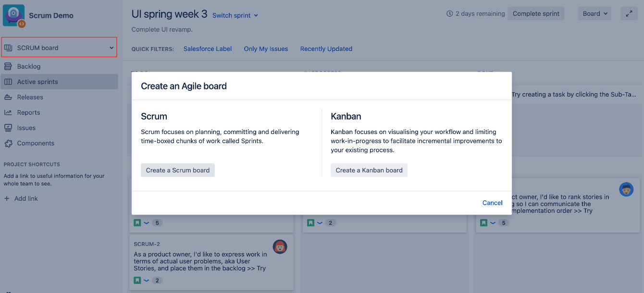Select Active sprints in the sidebar
644x293 pixels.
[37, 81]
